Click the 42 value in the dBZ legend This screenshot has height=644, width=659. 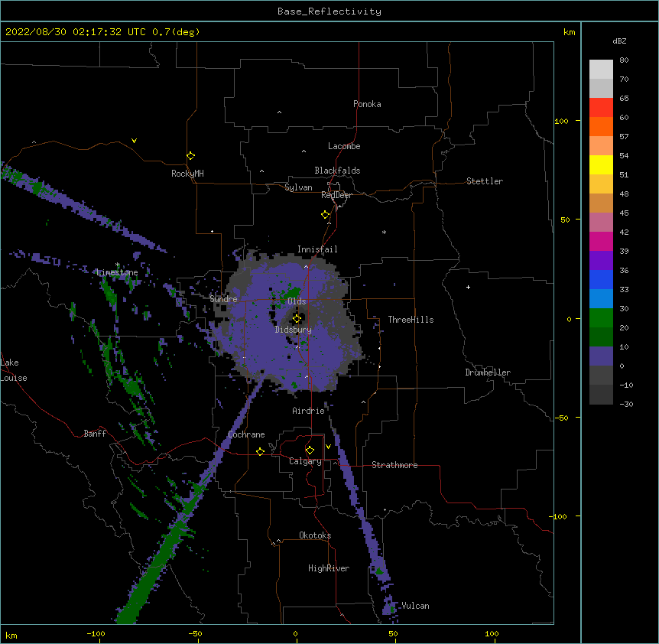point(624,232)
